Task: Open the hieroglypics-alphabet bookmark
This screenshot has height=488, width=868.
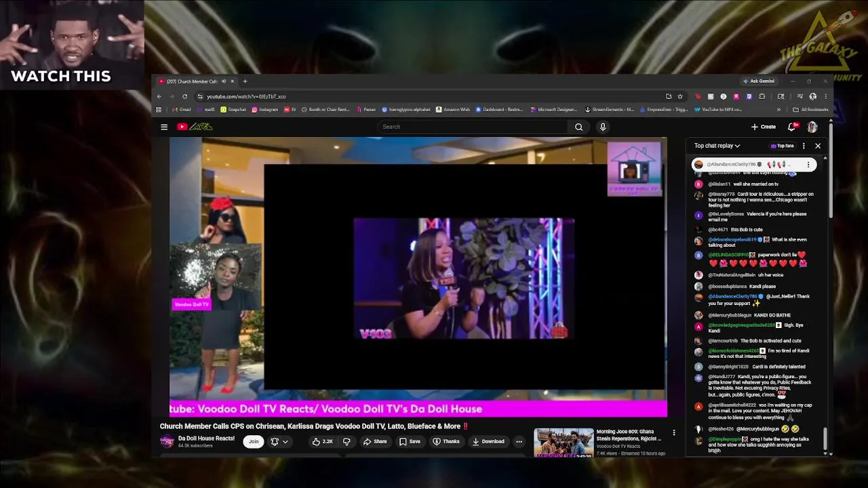Action: pos(406,109)
